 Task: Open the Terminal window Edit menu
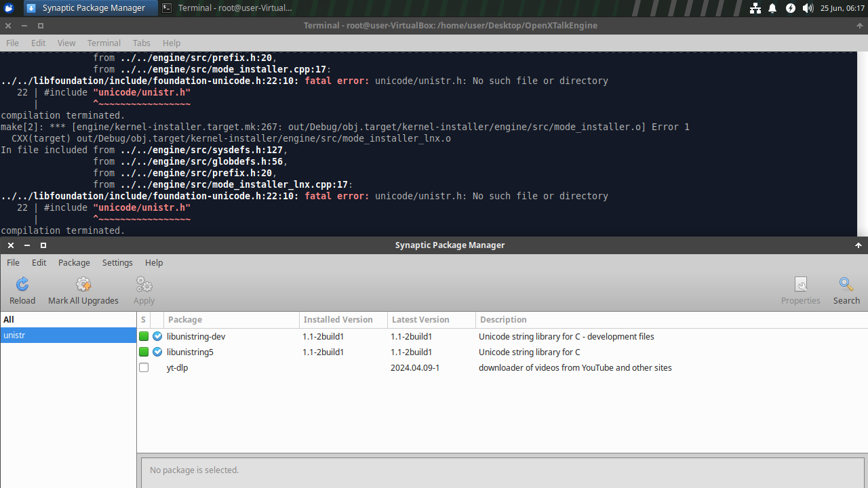(39, 43)
